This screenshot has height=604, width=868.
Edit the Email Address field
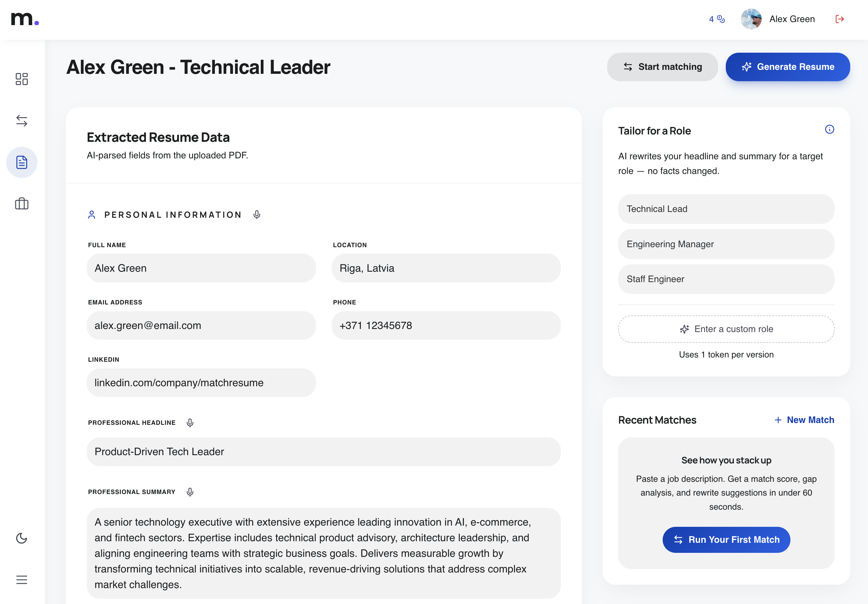(201, 325)
